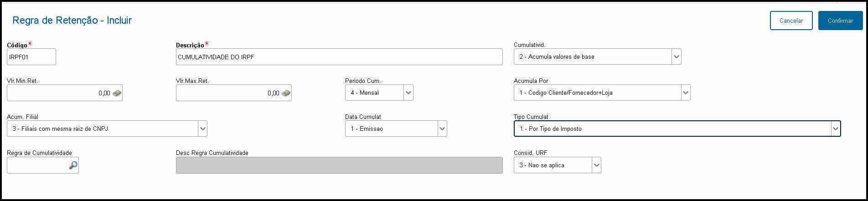This screenshot has width=868, height=201.
Task: Click the greyed Desc Regra Cumulatividade field
Action: pyautogui.click(x=339, y=165)
